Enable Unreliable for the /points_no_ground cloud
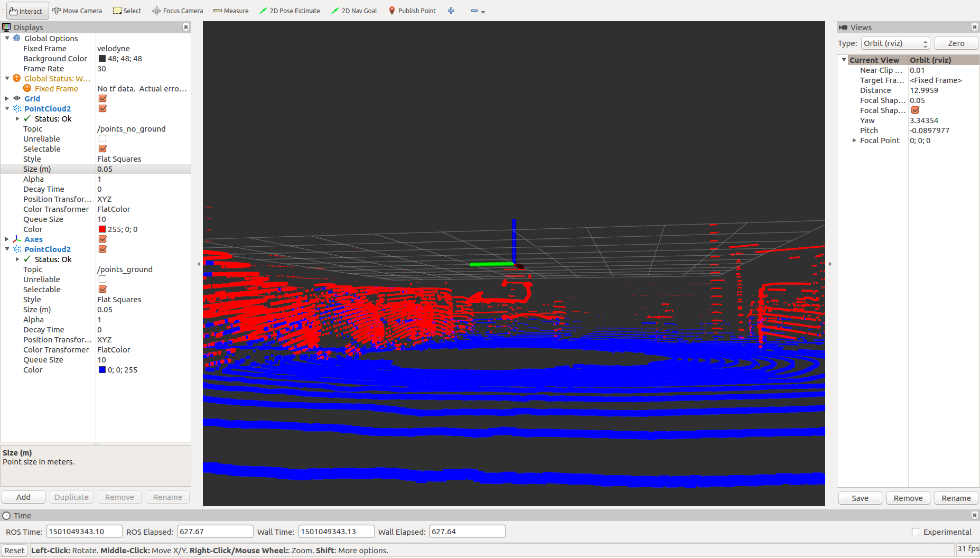Screen dimensions: 980x558 click(102, 138)
